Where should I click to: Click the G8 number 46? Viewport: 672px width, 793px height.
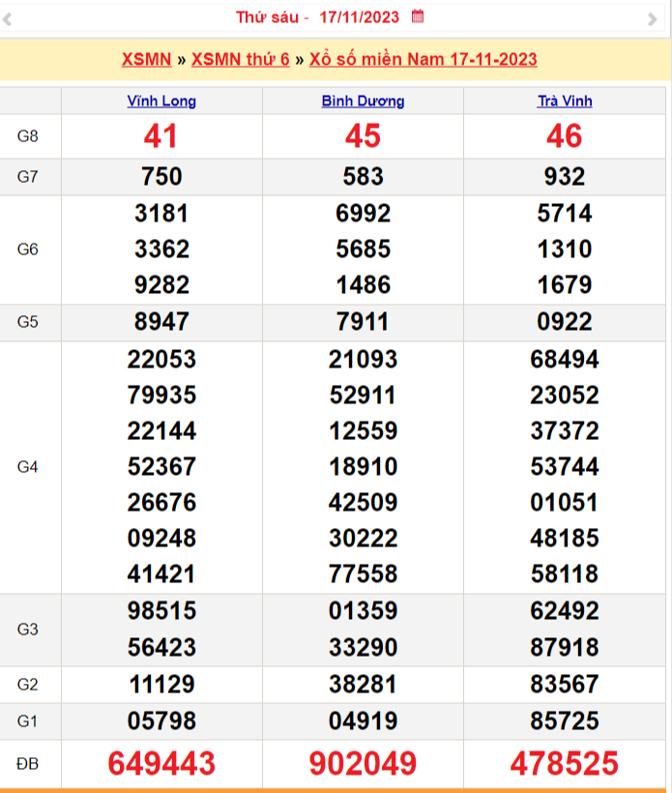565,136
